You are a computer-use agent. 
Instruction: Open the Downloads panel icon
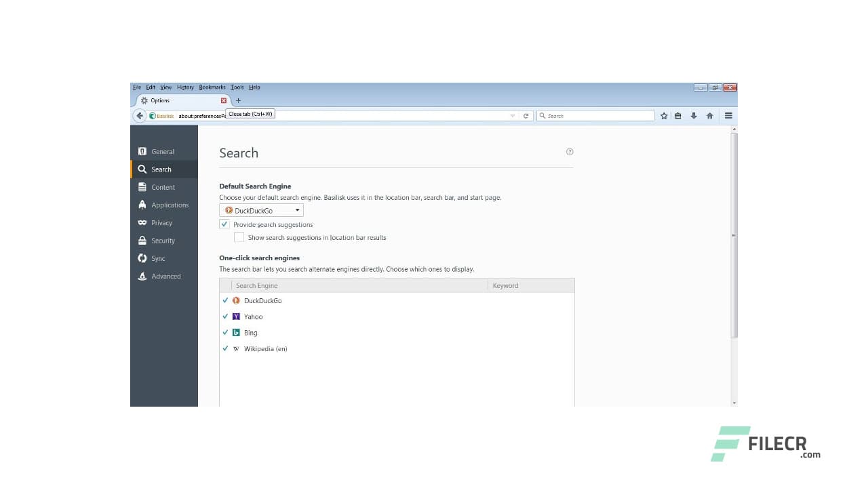click(x=693, y=115)
